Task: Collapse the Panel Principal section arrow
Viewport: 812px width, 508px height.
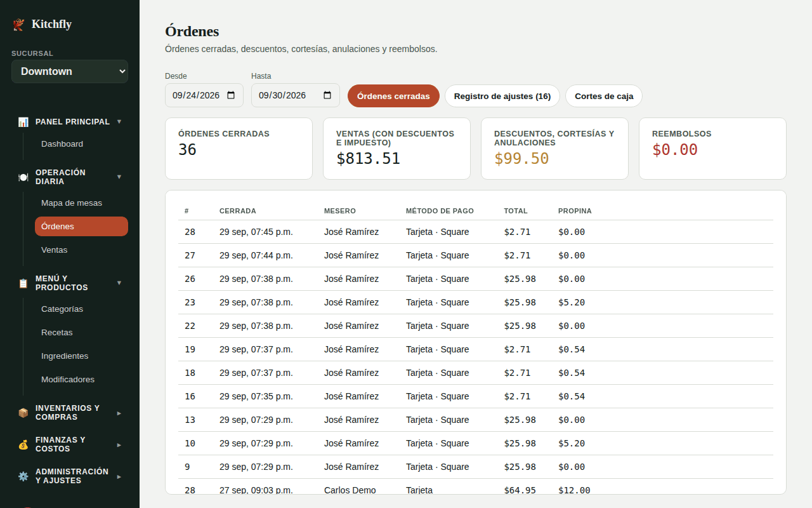Action: click(119, 121)
